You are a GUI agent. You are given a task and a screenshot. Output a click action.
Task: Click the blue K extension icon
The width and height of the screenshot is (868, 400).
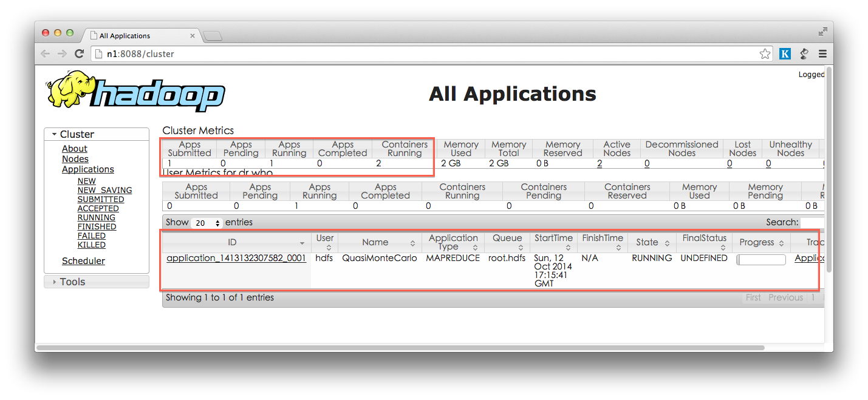(x=785, y=54)
